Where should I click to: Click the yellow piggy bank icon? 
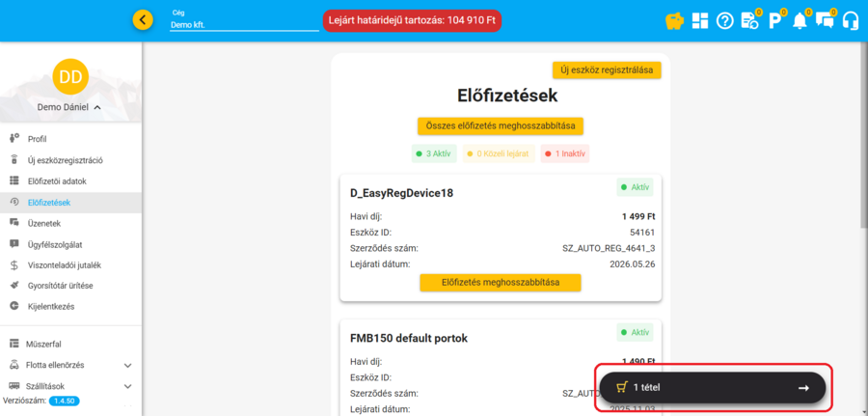point(675,20)
